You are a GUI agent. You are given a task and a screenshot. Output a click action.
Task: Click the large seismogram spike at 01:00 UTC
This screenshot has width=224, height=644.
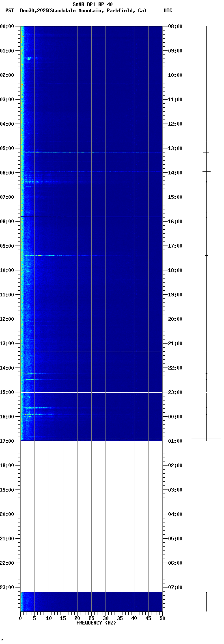pyautogui.click(x=206, y=439)
